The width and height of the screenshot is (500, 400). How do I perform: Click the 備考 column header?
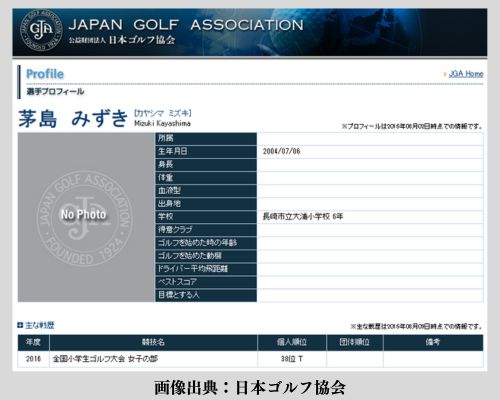click(433, 342)
